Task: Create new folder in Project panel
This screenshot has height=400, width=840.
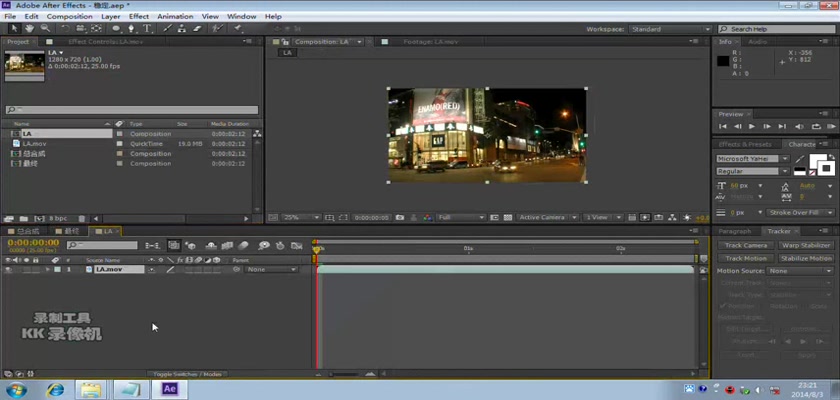Action: coord(24,218)
